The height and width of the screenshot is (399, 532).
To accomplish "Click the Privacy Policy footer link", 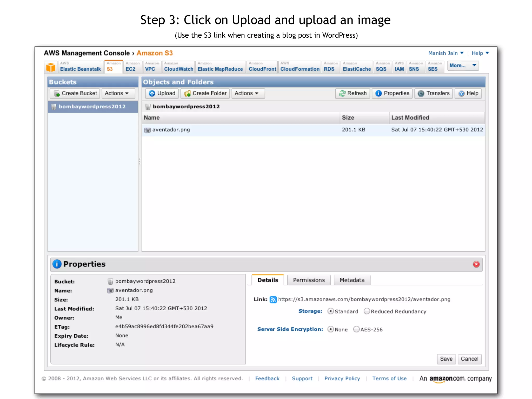I will point(342,378).
